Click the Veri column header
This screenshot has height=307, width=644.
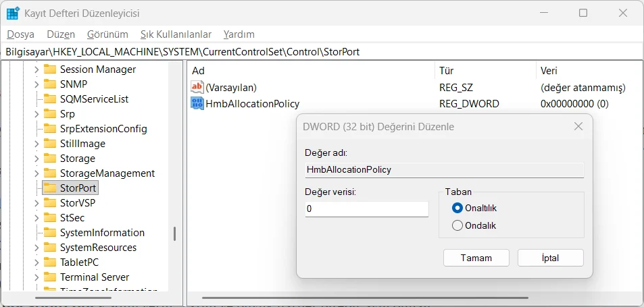tap(589, 70)
